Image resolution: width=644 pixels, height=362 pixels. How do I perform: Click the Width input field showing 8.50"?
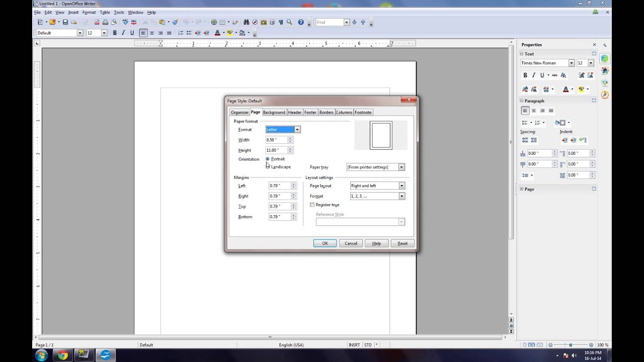(x=276, y=140)
